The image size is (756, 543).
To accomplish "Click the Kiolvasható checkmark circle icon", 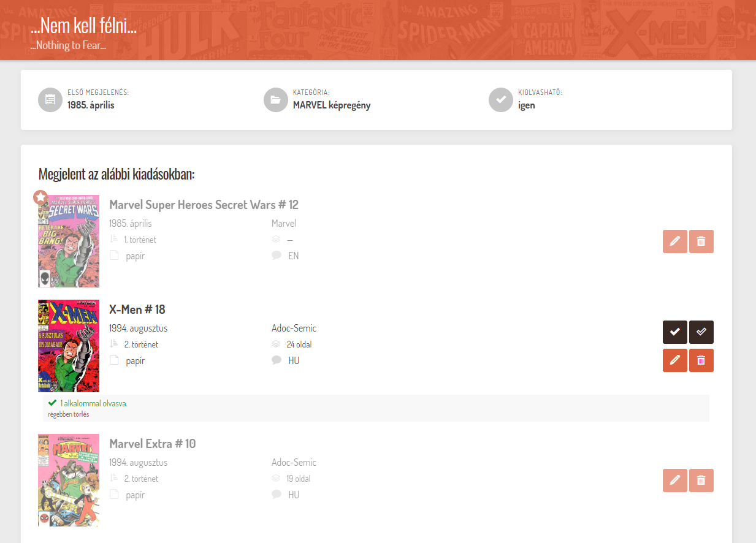I will 501,100.
